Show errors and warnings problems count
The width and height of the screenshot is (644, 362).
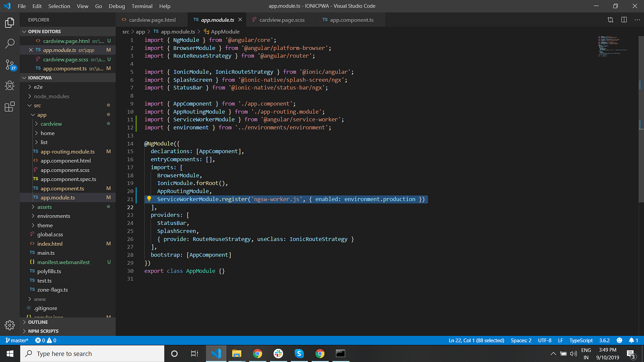point(45,341)
